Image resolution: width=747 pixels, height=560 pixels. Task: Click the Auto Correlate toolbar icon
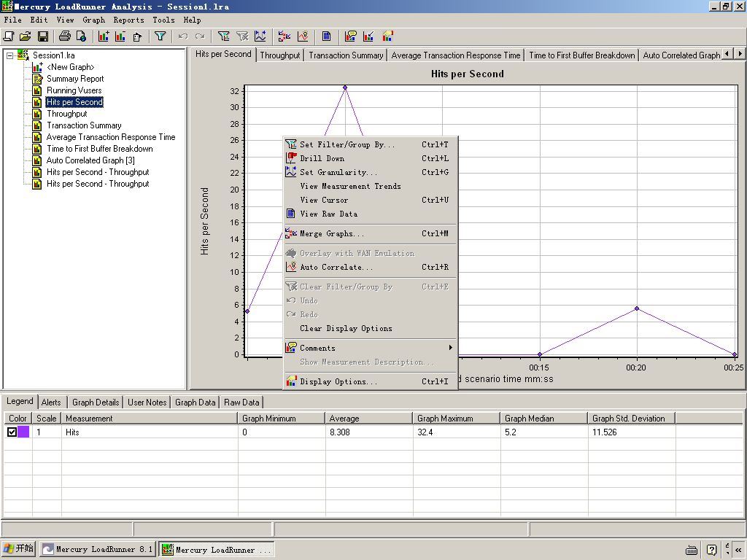pyautogui.click(x=303, y=36)
